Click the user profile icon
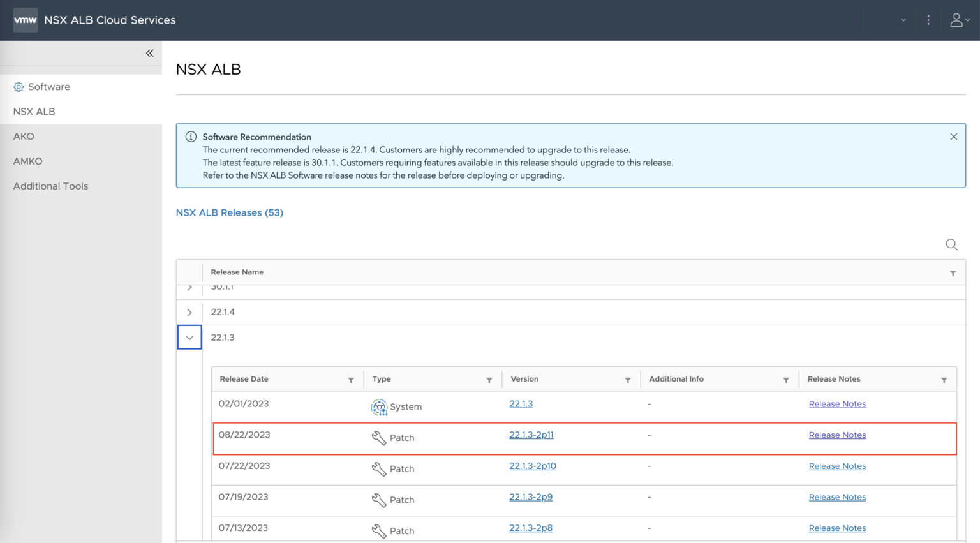The height and width of the screenshot is (543, 980). click(956, 20)
